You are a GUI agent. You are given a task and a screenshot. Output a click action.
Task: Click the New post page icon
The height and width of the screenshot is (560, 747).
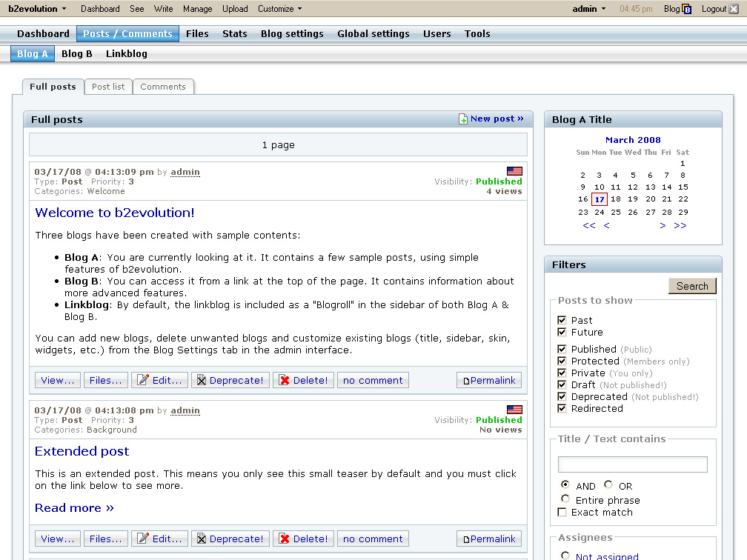click(463, 119)
